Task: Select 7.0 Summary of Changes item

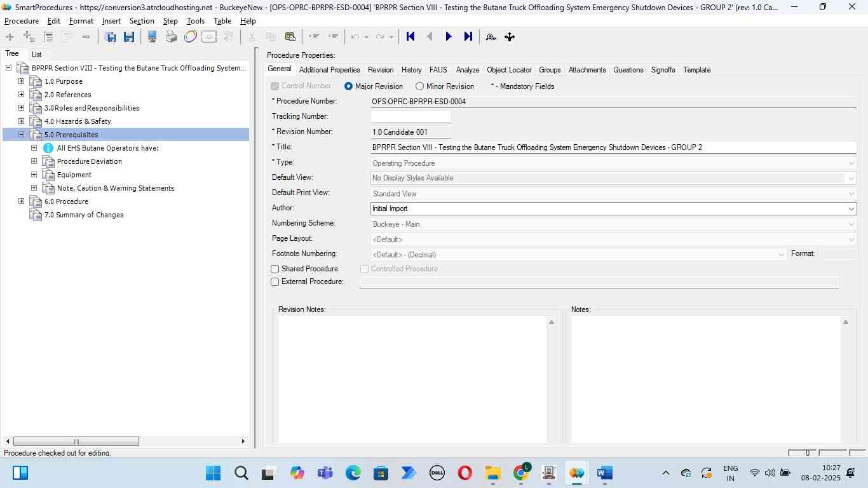Action: click(x=84, y=215)
